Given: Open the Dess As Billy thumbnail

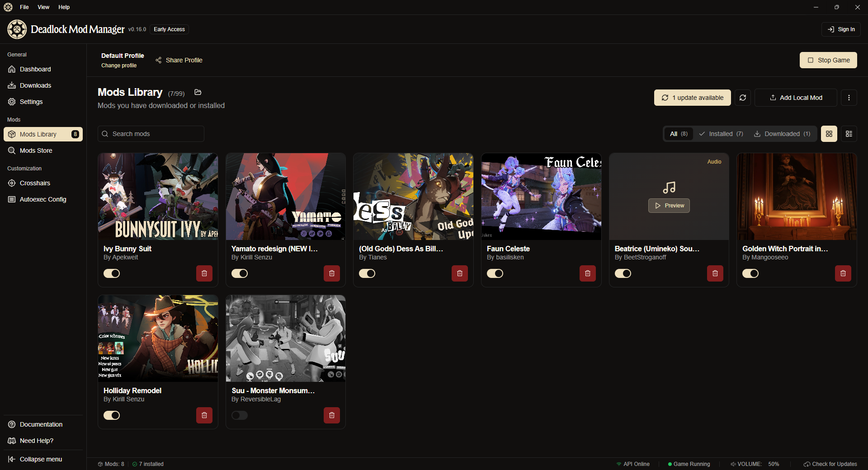Looking at the screenshot, I should [414, 197].
